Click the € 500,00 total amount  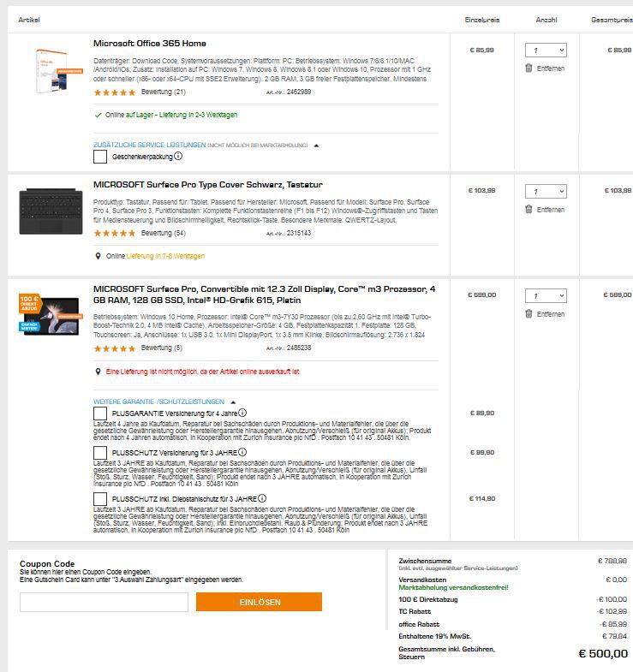pyautogui.click(x=603, y=653)
